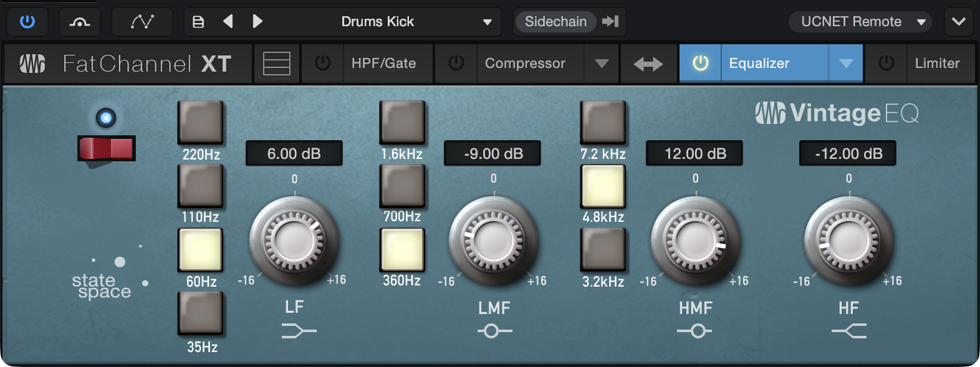Screen dimensions: 980x367
Task: Open the automation curve icon
Action: 142,22
